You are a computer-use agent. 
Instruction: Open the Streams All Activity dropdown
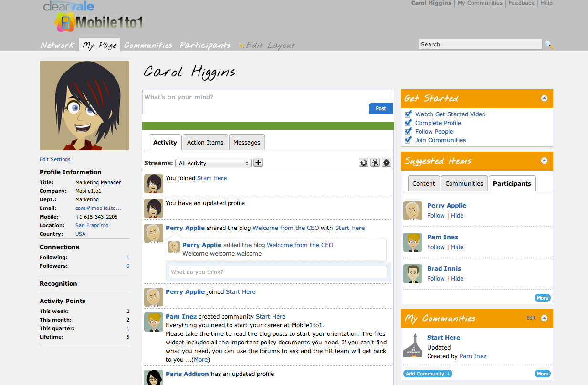[213, 163]
